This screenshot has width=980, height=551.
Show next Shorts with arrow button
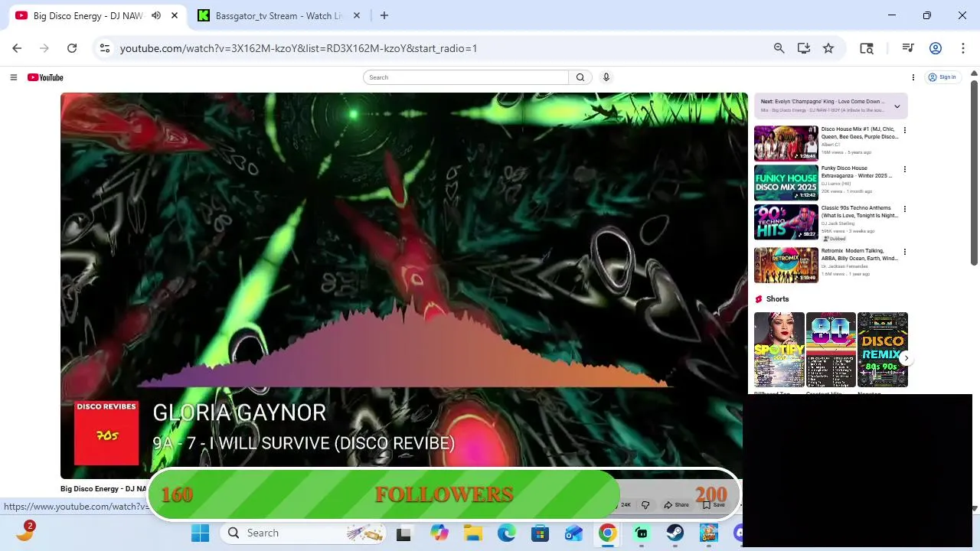(906, 358)
